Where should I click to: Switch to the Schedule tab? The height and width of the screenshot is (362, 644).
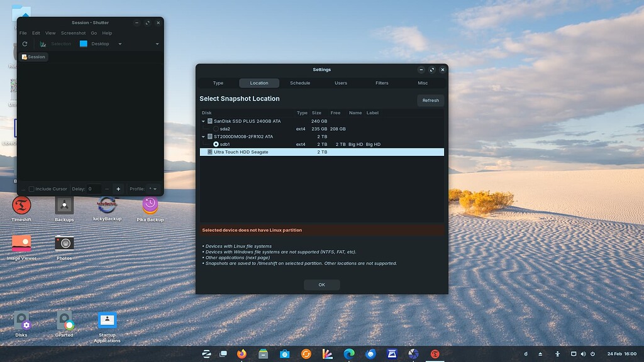300,83
